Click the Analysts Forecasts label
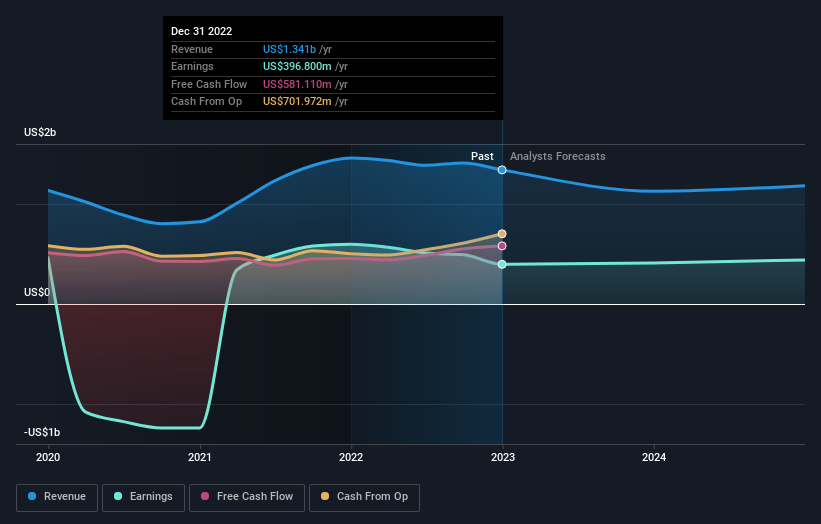 (x=558, y=157)
